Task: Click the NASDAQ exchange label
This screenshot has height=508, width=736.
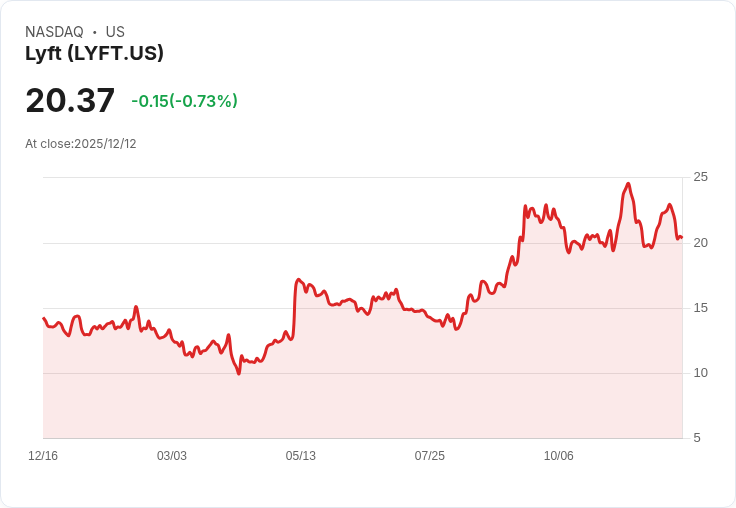Action: click(x=54, y=32)
